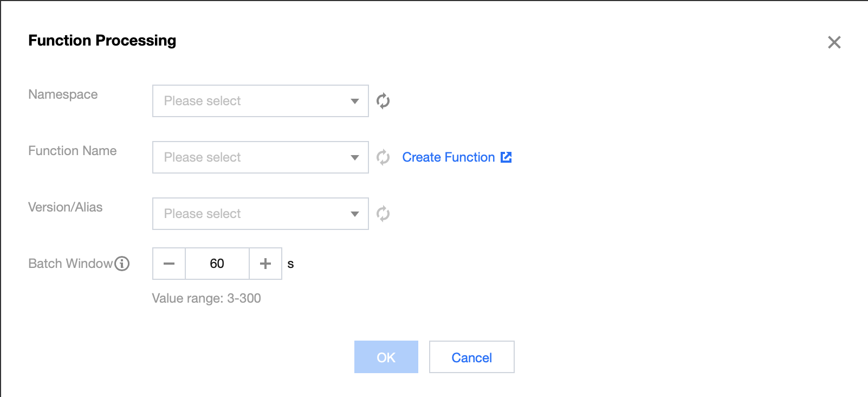
Task: Open the Create Function link
Action: [448, 157]
